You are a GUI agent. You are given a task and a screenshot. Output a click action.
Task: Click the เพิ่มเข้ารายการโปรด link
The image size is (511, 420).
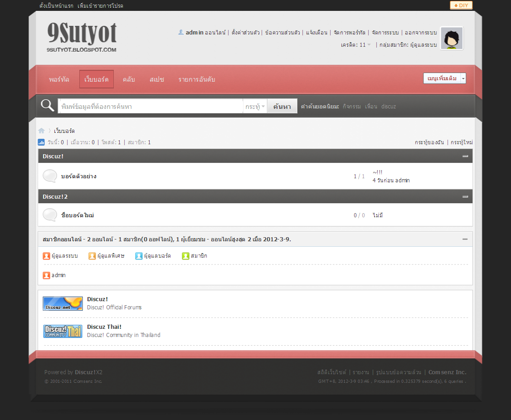pyautogui.click(x=100, y=5)
